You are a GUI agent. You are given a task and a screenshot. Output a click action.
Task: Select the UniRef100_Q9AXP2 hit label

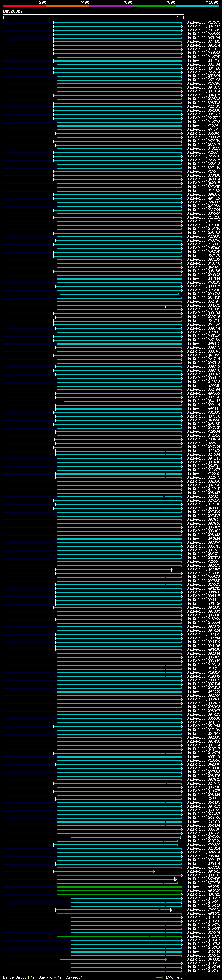click(x=203, y=294)
